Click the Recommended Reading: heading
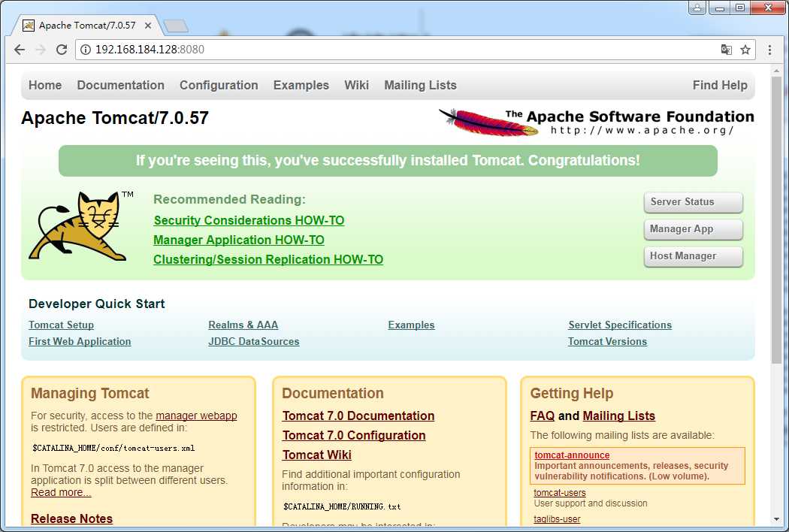This screenshot has width=789, height=532. pos(229,199)
